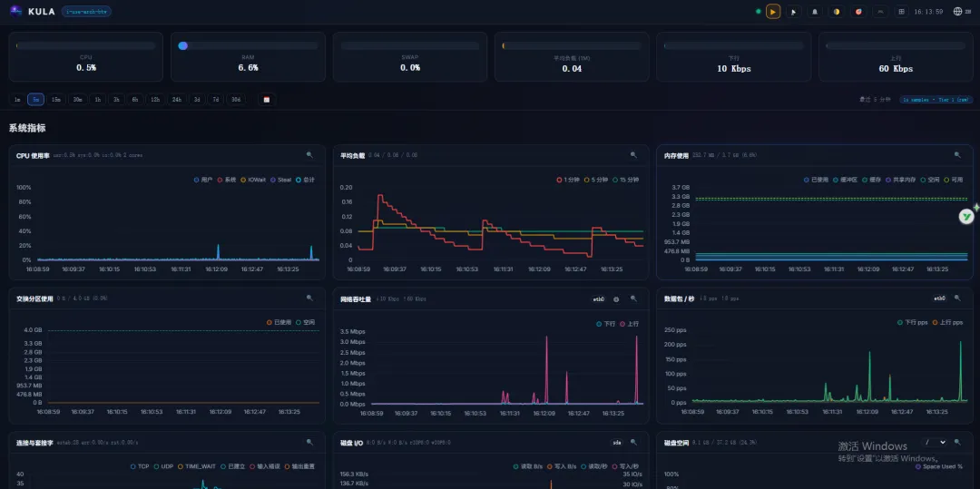The image size is (980, 489).
Task: Open the eth0 selector in 网络吞吐量
Action: tap(599, 299)
